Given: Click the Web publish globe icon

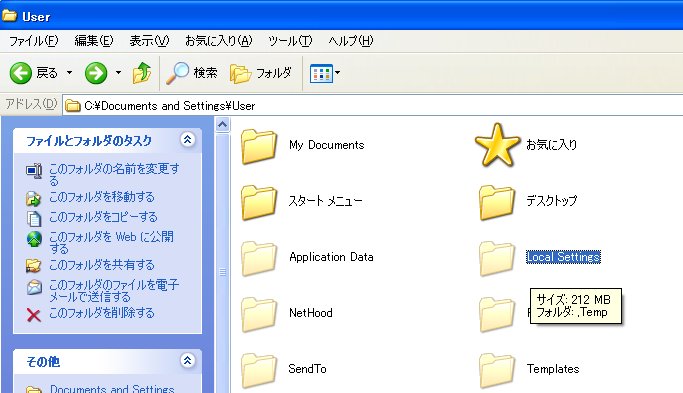Looking at the screenshot, I should pyautogui.click(x=34, y=239).
